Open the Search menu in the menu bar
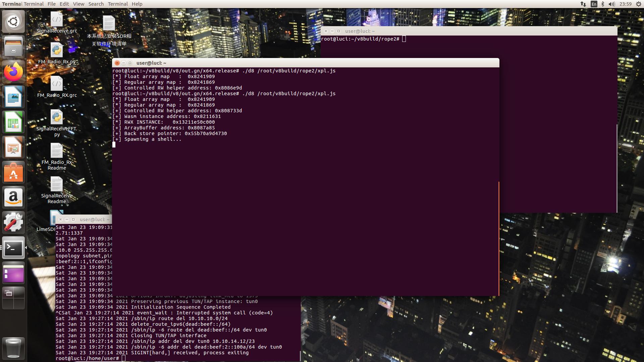Screen dimensions: 644x362 tap(96, 4)
